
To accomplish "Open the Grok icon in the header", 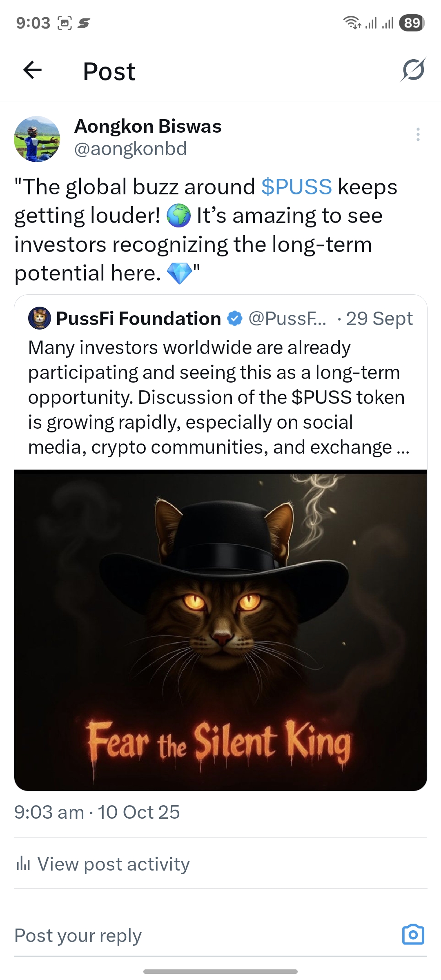I will (x=413, y=69).
